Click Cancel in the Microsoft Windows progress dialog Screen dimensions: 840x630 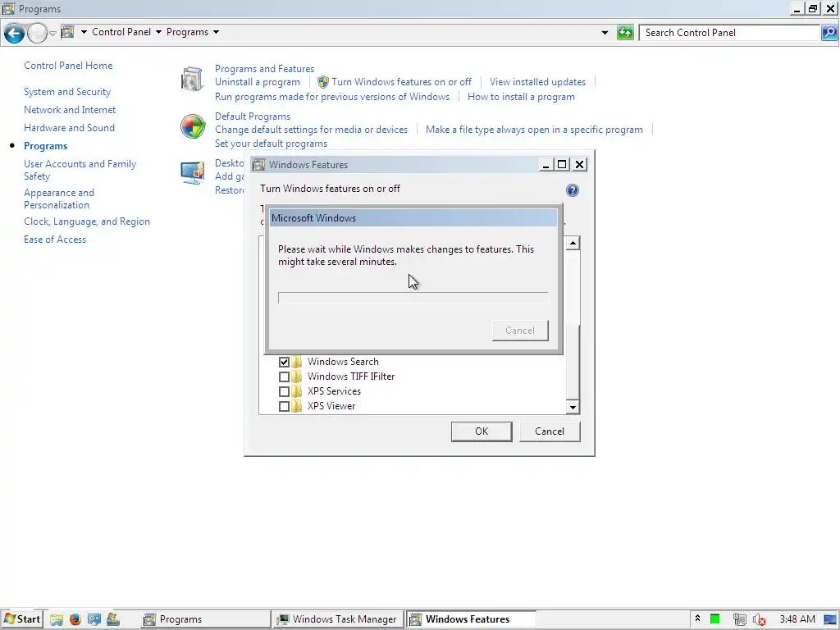tap(520, 331)
